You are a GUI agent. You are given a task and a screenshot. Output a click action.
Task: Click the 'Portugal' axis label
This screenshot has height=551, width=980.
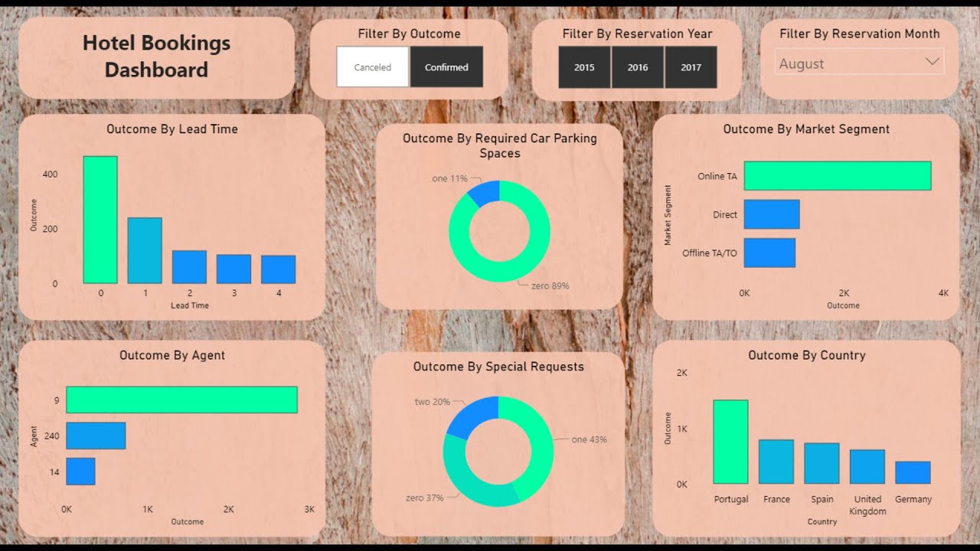[x=731, y=499]
